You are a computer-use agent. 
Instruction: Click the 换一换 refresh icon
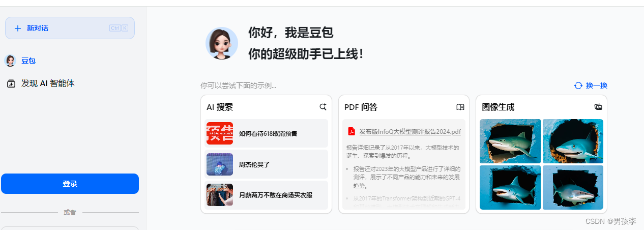pyautogui.click(x=578, y=85)
